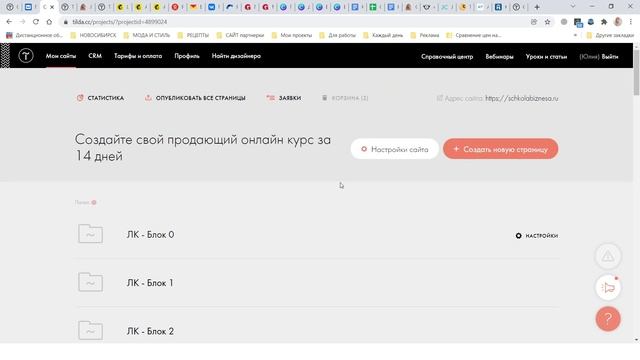
Task: Open the tab search chevron
Action: tap(573, 7)
